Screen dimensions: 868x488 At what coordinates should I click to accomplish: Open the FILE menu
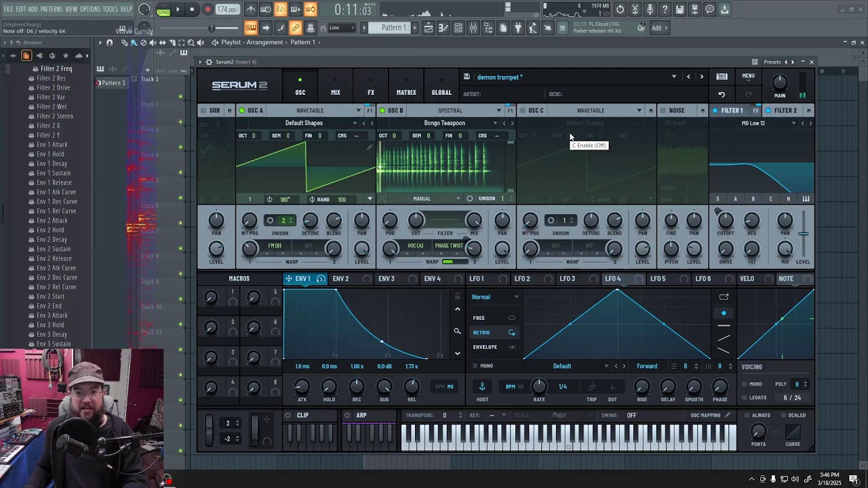(8, 9)
